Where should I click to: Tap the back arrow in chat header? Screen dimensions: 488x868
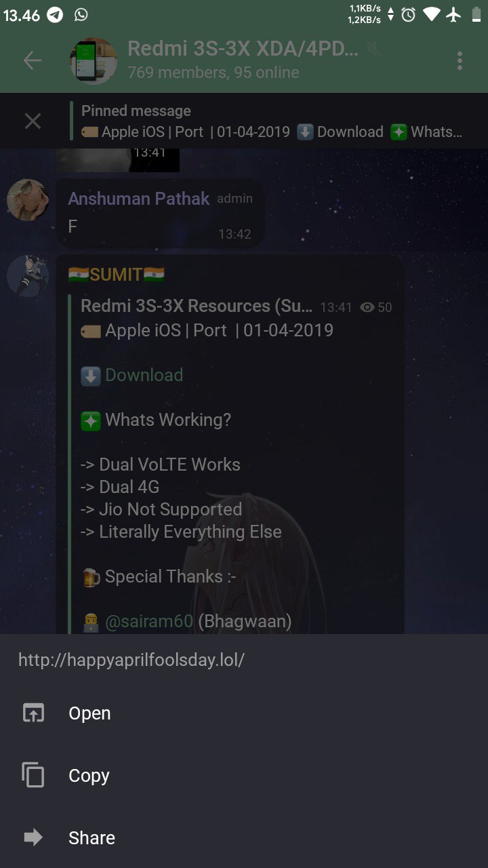pos(33,61)
